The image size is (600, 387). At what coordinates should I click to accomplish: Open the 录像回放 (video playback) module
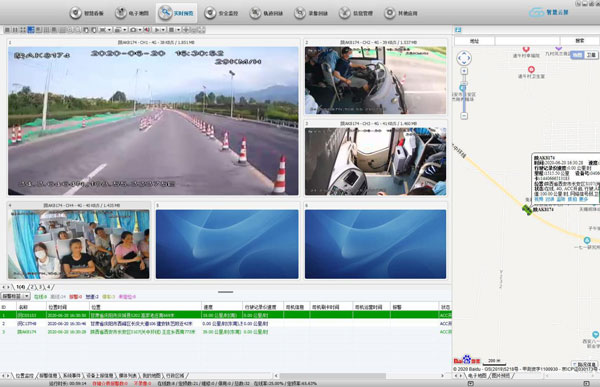[311, 13]
